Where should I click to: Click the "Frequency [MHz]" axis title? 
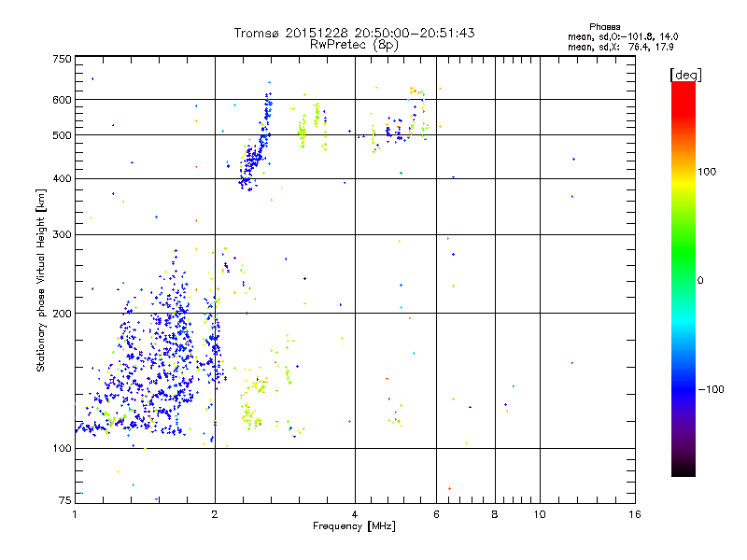pyautogui.click(x=354, y=525)
